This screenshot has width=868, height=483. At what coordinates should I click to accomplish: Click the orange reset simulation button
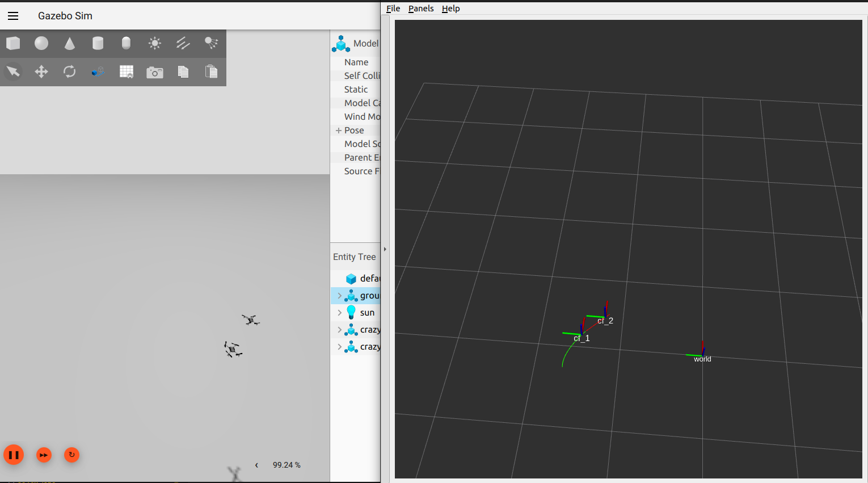coord(71,455)
